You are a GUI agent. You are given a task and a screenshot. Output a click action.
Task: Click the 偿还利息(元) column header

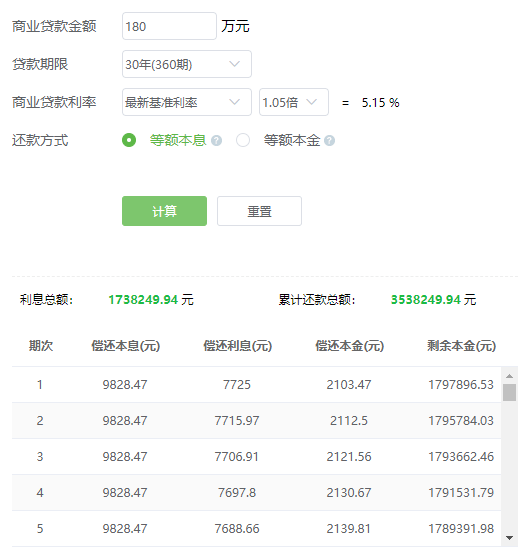[237, 346]
